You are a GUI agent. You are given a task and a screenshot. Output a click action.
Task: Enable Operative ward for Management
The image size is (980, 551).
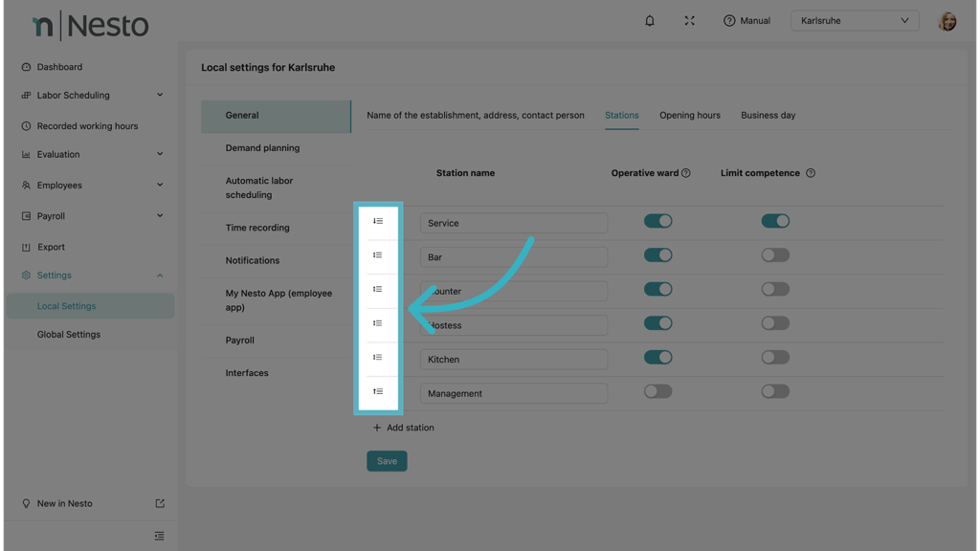point(657,391)
